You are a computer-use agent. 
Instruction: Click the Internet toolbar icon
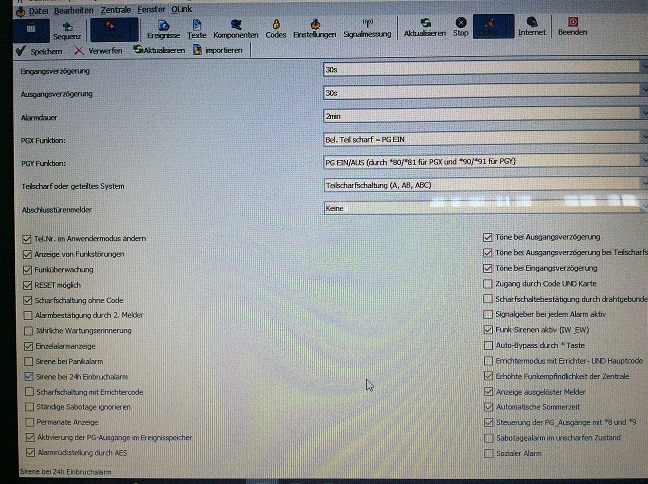point(532,26)
